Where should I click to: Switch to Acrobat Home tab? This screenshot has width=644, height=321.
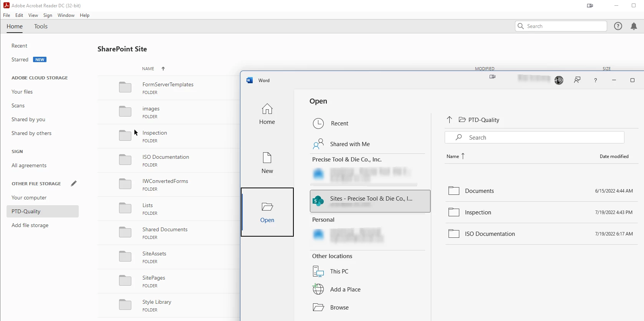click(x=15, y=26)
